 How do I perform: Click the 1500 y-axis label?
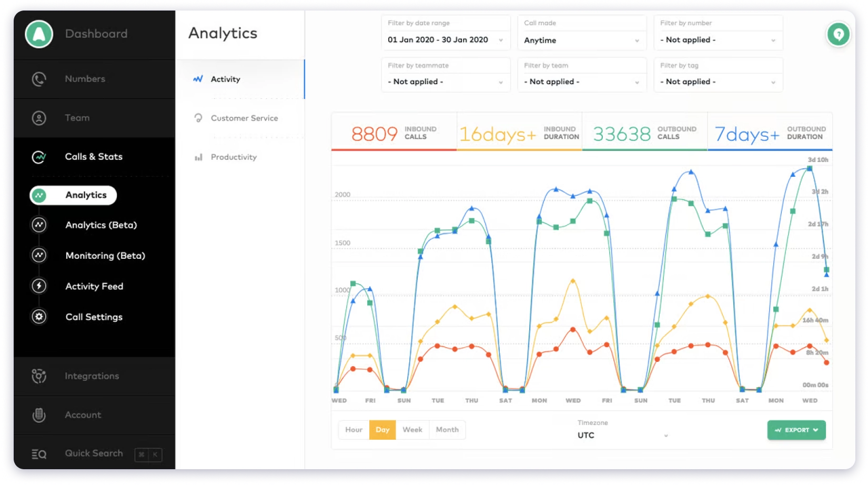tap(342, 243)
